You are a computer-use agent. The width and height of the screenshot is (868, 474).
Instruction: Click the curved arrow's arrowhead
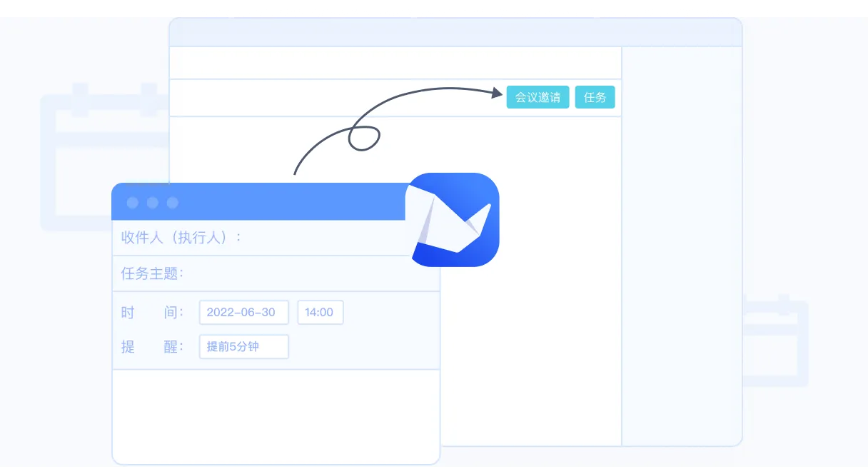tap(497, 92)
